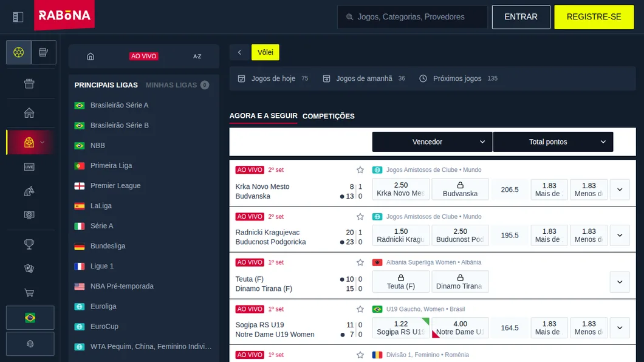Focus the Jogos, Categorias, Provedores search
Viewport: 644px width, 362px height.
click(x=413, y=17)
